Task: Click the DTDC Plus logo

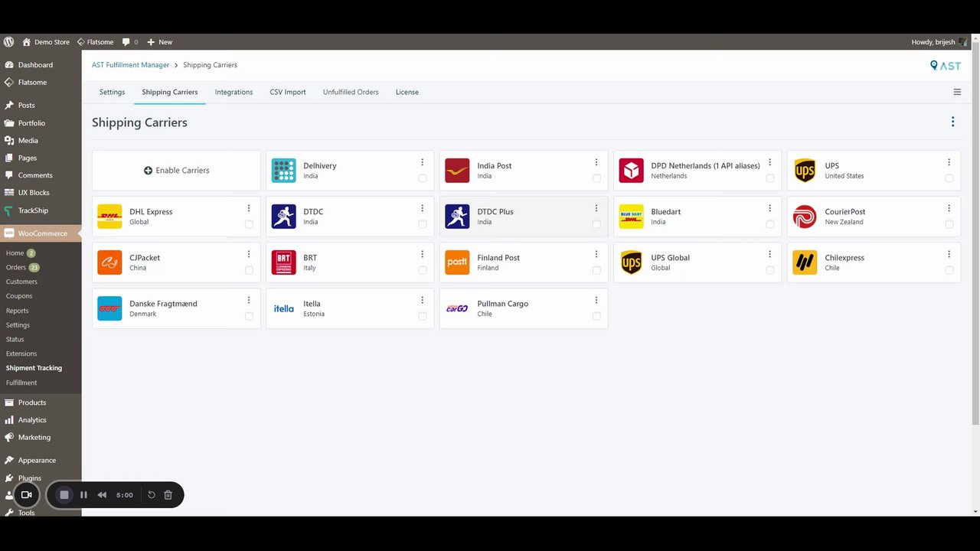Action: click(457, 217)
